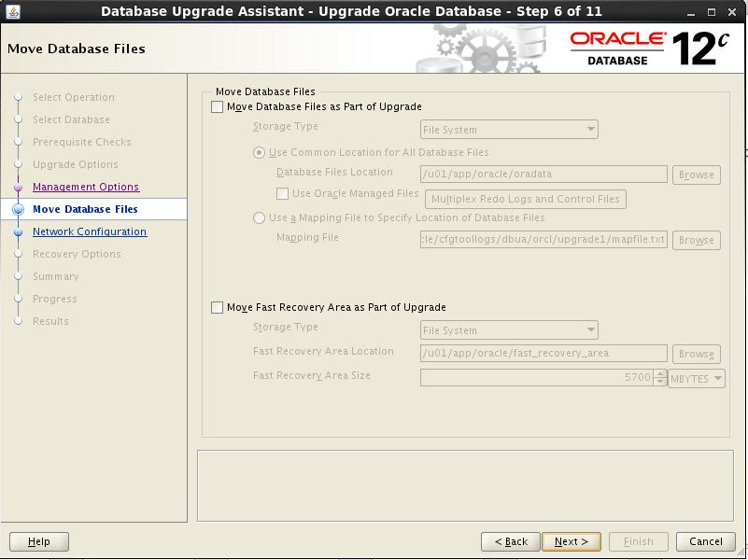748x560 pixels.
Task: Go back with the Back button
Action: coord(511,542)
